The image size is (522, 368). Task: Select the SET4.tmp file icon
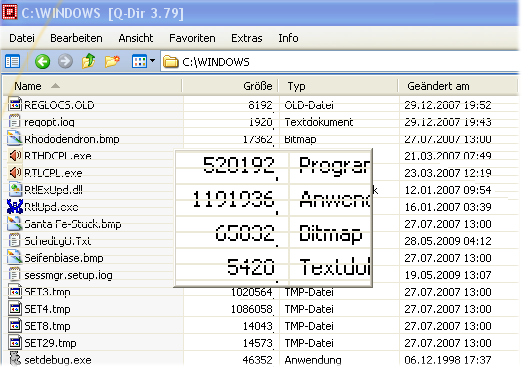tap(15, 308)
